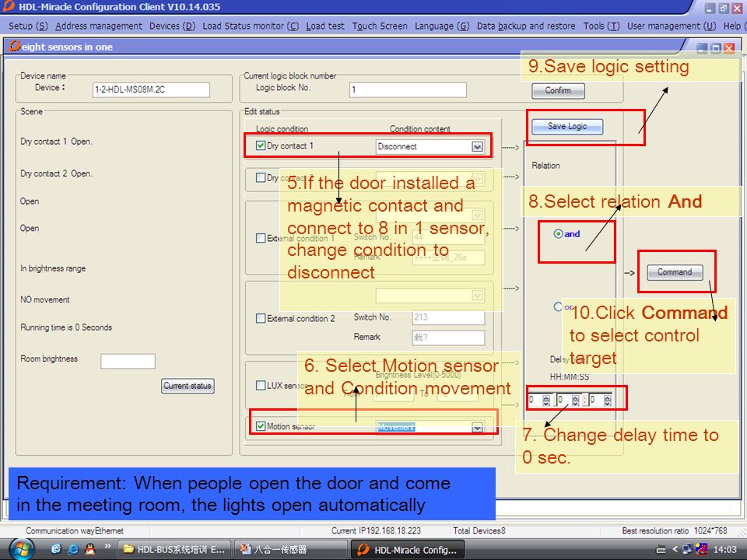747x560 pixels.
Task: Open Motion sensor Movement dropdown
Action: click(477, 428)
